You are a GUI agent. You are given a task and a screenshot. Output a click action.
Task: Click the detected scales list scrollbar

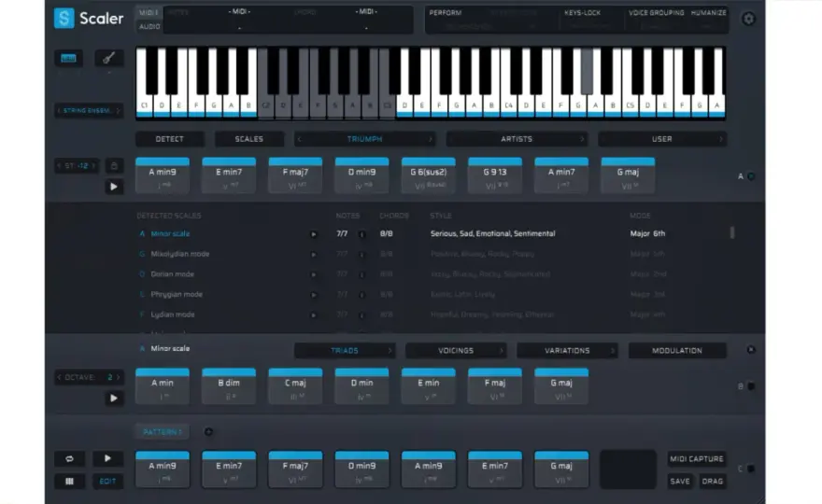(x=731, y=232)
